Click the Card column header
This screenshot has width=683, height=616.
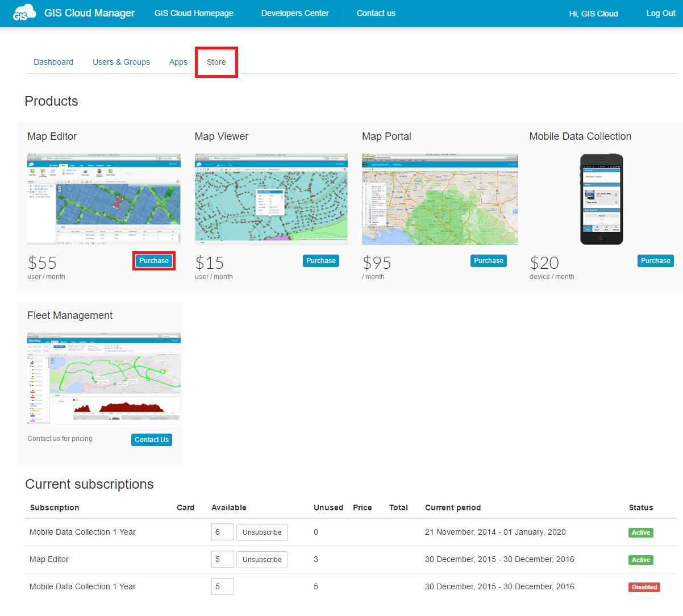[x=186, y=507]
